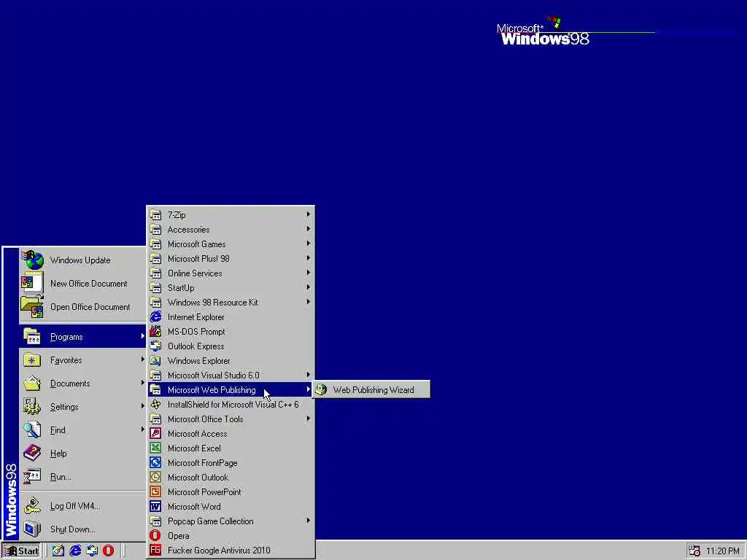Open Programs in the Start menu

(x=82, y=337)
